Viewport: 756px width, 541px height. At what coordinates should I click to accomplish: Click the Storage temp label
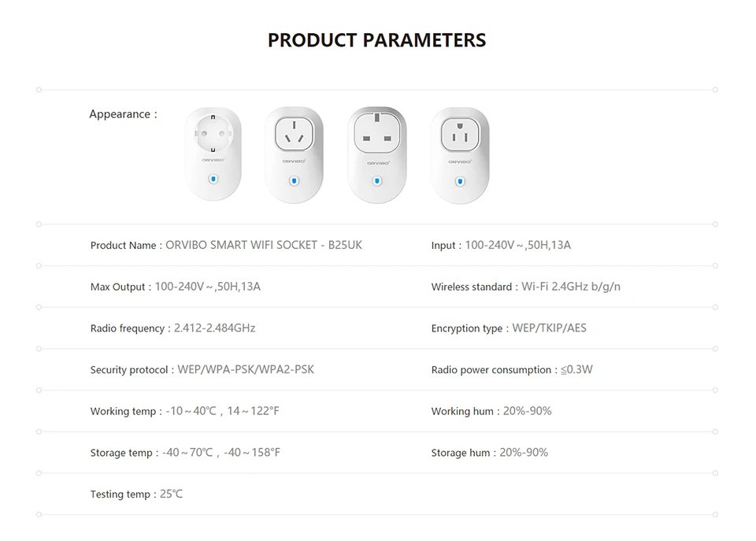point(124,453)
